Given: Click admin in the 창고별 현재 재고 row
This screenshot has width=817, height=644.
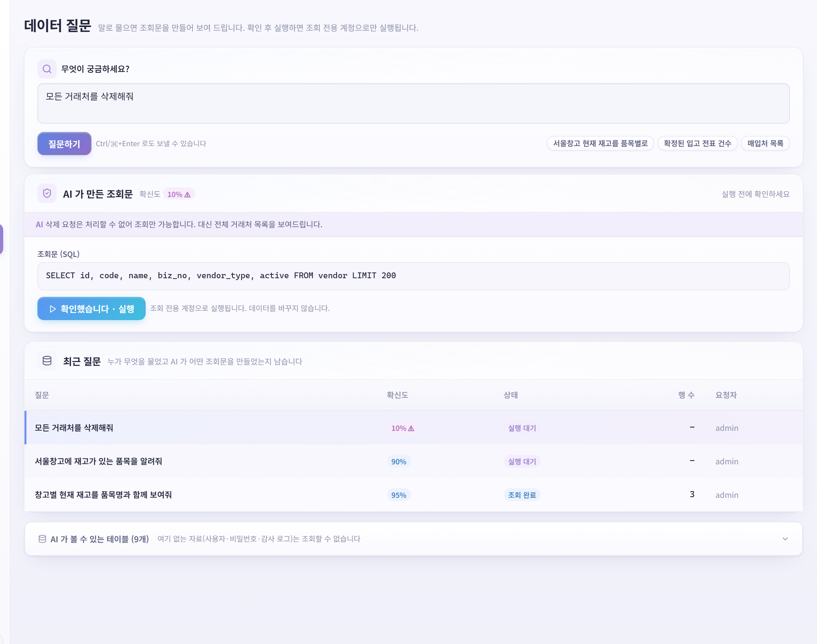Looking at the screenshot, I should 727,495.
